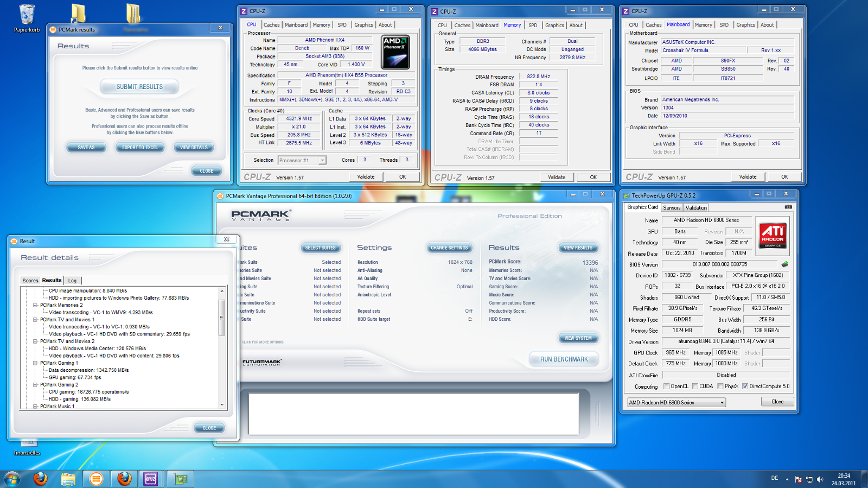The height and width of the screenshot is (488, 868).
Task: Click the PCMark results window title icon
Action: point(53,30)
